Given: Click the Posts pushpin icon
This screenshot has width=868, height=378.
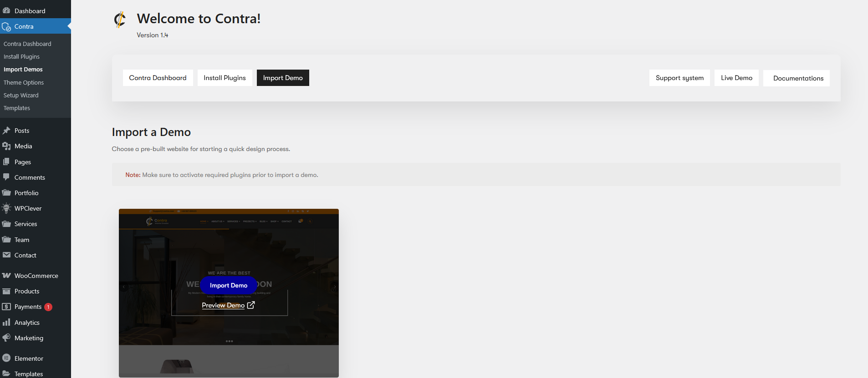Looking at the screenshot, I should click(x=6, y=131).
